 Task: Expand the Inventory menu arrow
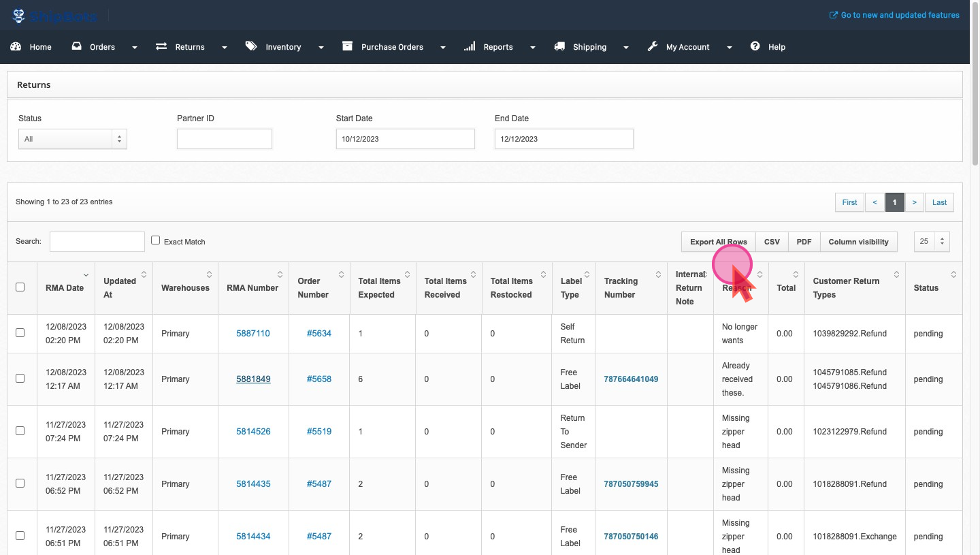pyautogui.click(x=321, y=48)
